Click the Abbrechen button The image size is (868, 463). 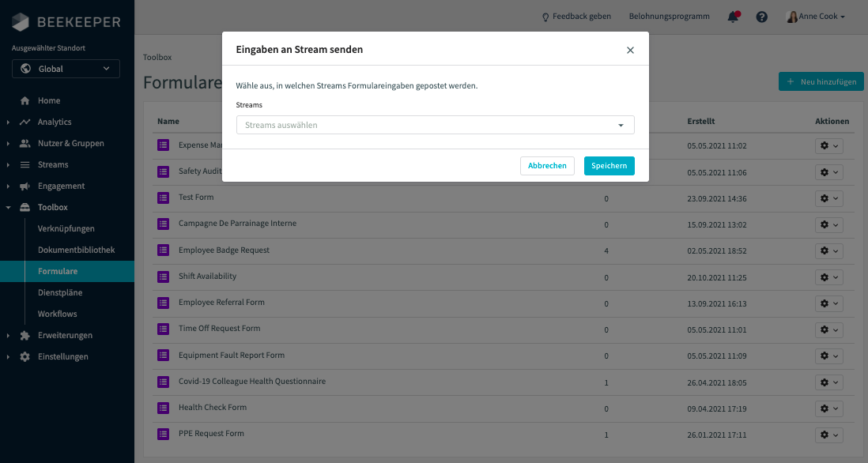tap(547, 165)
